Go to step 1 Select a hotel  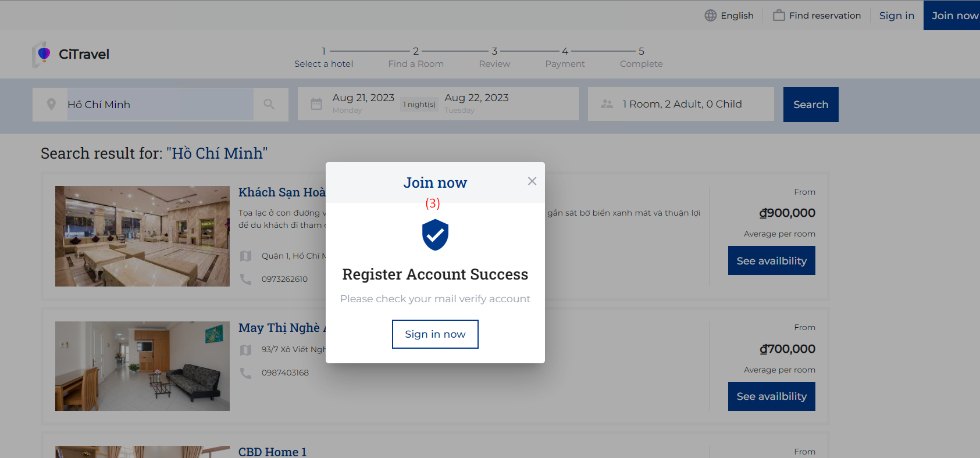323,58
